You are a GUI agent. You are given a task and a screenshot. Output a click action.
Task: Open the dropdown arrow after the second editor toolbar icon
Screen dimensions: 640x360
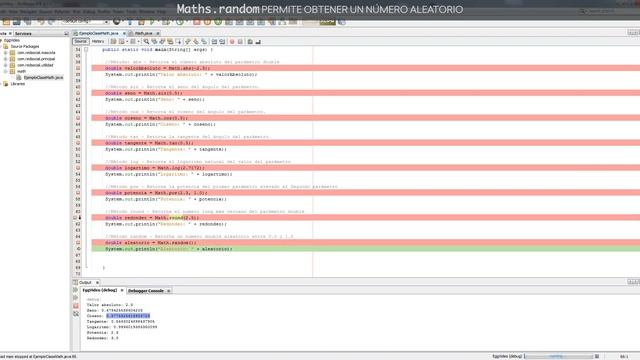(127, 42)
